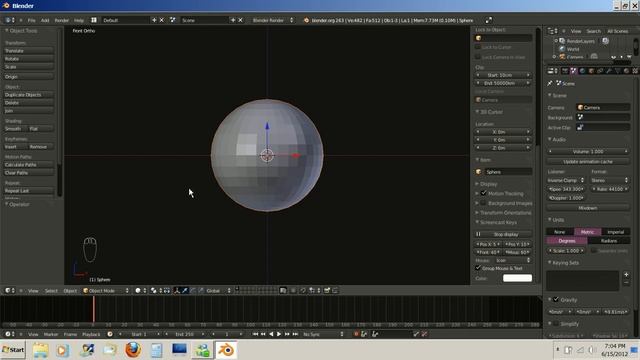Click the Modifiers wrench tab icon
Screen dimensions: 640x360
(609, 71)
